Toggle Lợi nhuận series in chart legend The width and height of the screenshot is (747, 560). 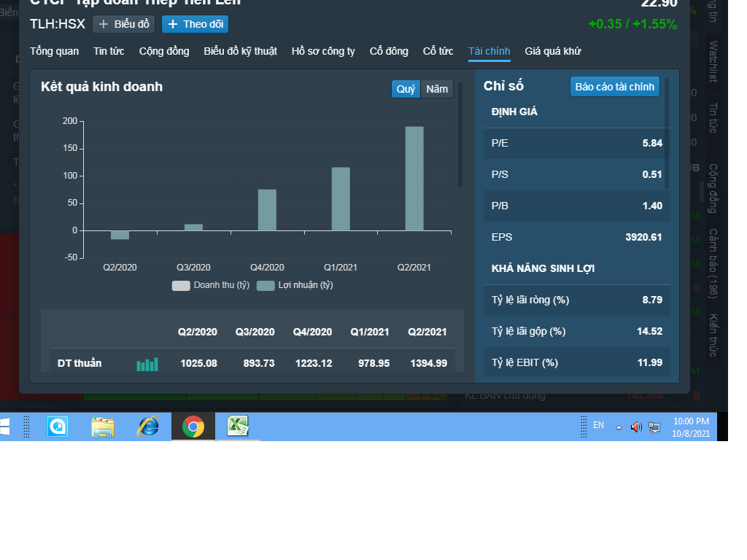(295, 285)
